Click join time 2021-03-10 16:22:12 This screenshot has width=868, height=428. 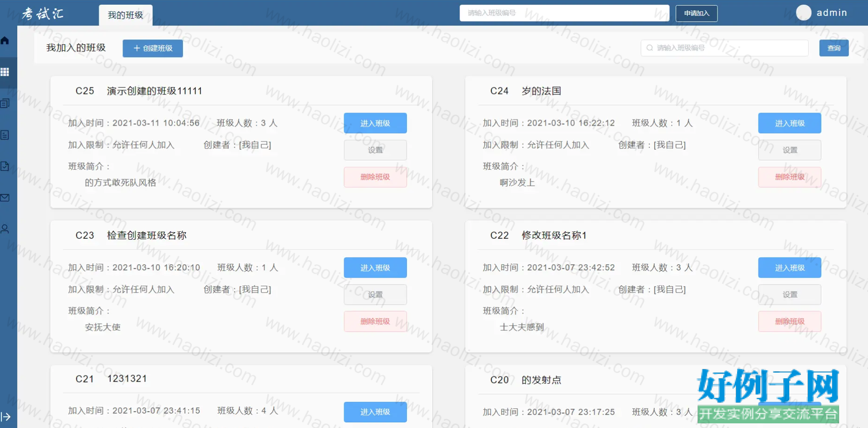tap(571, 123)
